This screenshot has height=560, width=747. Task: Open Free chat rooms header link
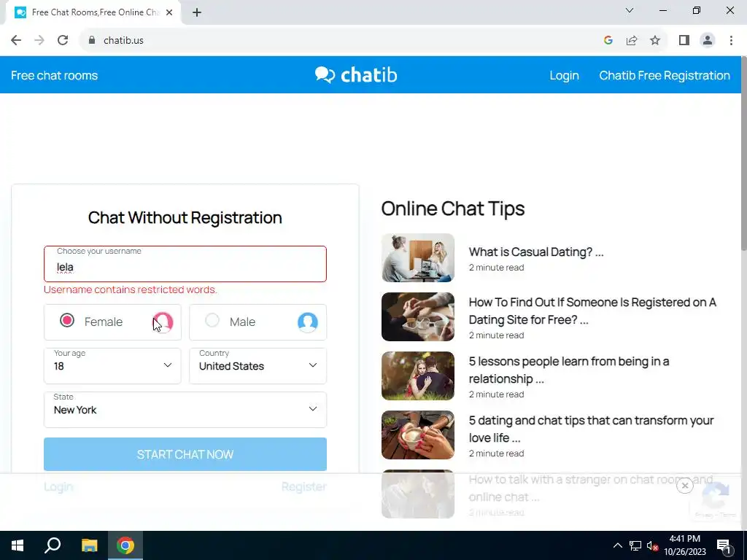[x=54, y=75]
